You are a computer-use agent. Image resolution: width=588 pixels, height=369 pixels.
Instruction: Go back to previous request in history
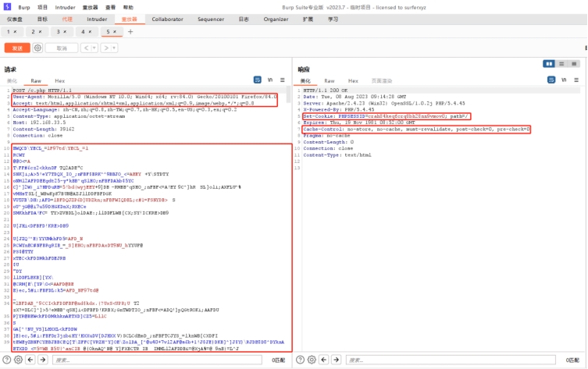pos(86,48)
